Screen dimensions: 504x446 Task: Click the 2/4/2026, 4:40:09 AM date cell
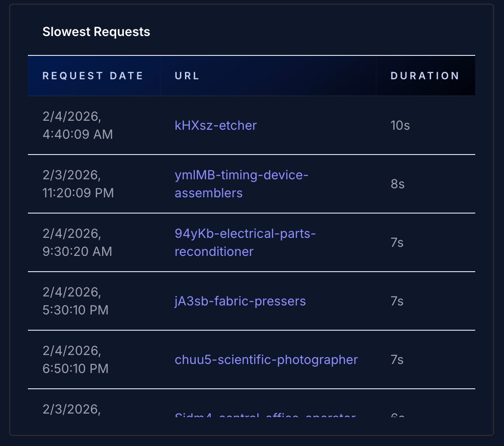(x=78, y=125)
